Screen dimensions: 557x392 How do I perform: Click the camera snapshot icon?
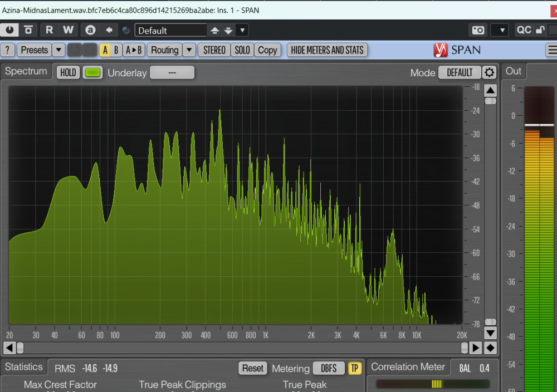coord(478,30)
